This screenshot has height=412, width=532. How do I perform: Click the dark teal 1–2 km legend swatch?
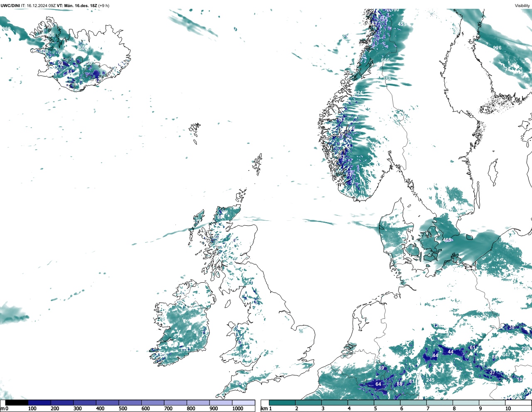282,402
